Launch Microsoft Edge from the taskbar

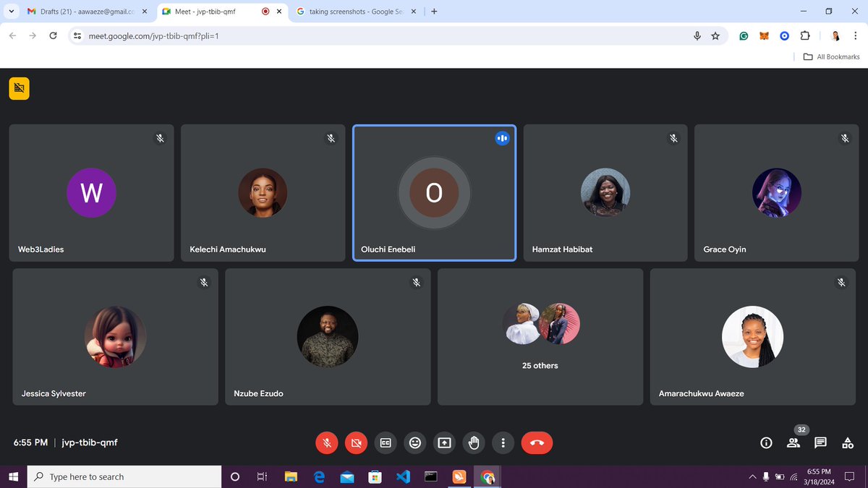pos(319,476)
